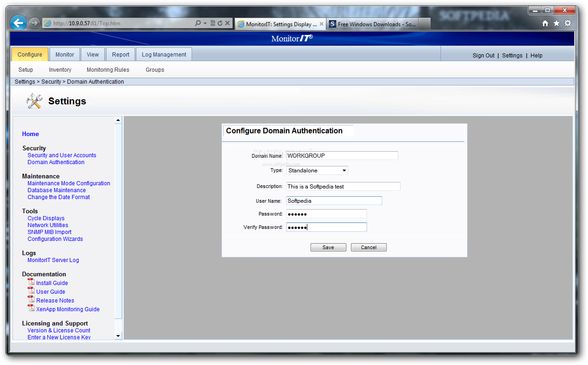Open Database Maintenance link
This screenshot has width=588, height=365.
pos(57,190)
